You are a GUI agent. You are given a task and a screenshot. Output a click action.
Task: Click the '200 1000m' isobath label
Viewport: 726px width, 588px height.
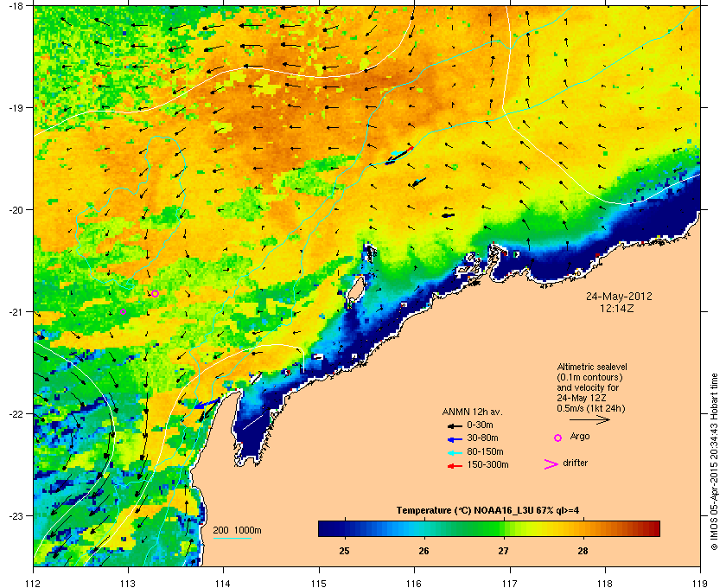[237, 531]
